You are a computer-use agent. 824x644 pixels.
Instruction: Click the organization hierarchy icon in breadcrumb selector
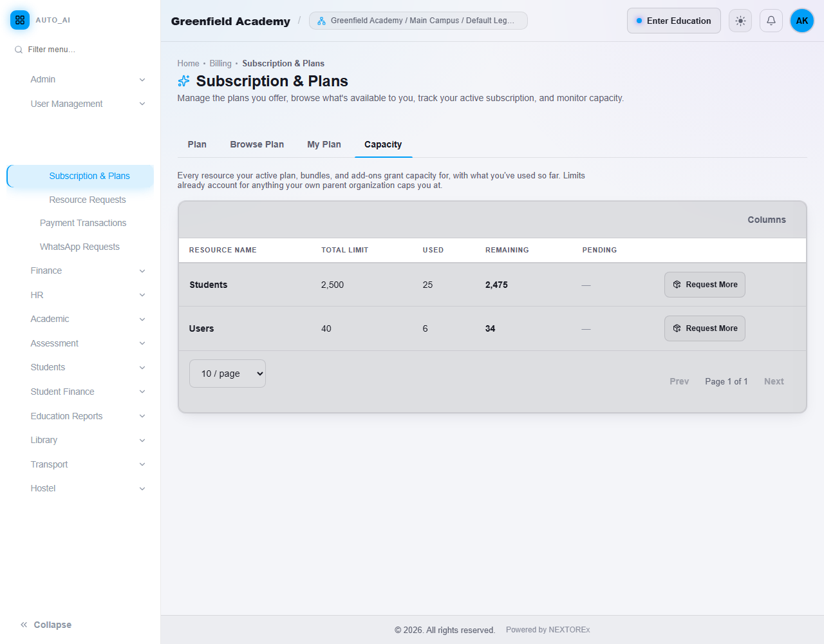(x=321, y=21)
